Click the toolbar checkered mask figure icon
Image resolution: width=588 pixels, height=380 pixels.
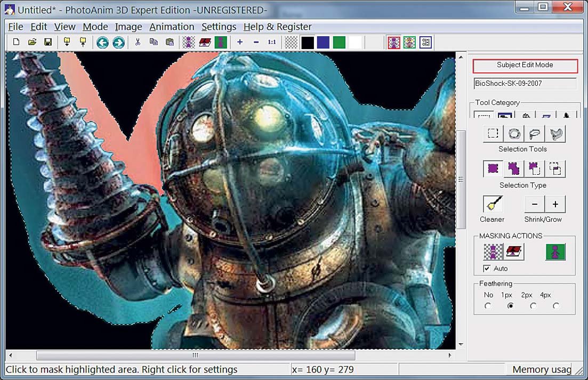[x=189, y=42]
